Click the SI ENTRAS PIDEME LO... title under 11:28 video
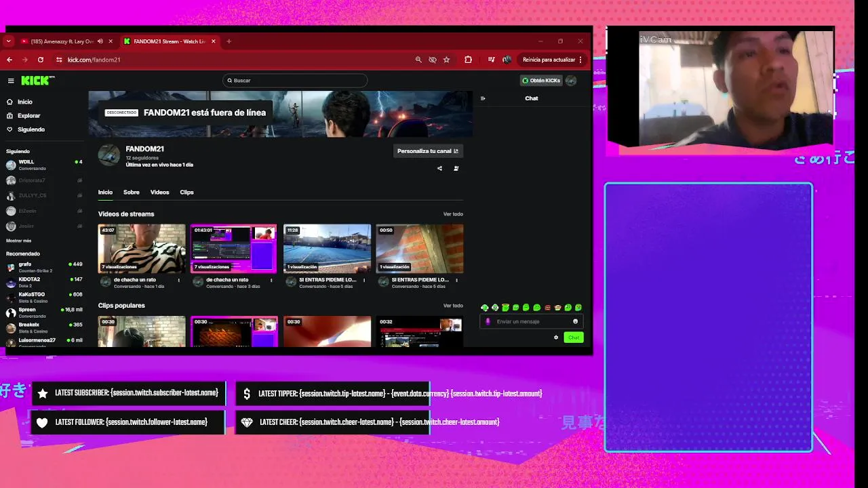 [x=328, y=280]
